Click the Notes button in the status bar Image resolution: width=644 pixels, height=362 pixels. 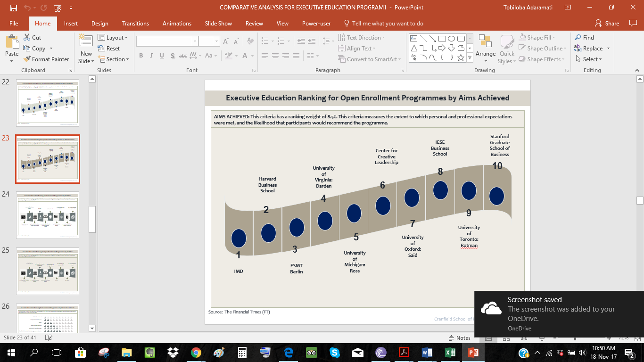click(459, 338)
